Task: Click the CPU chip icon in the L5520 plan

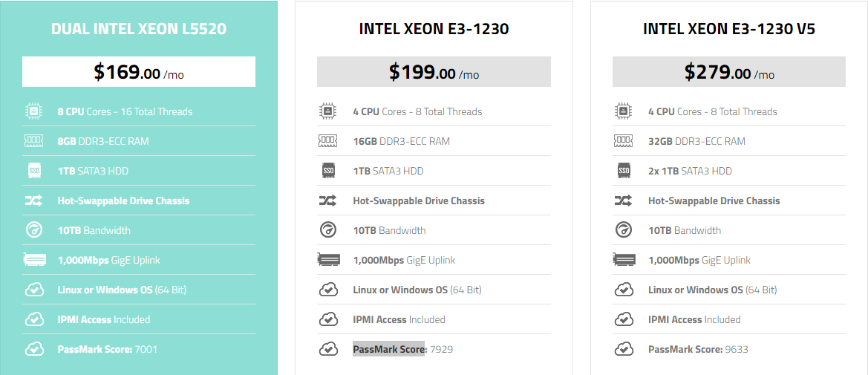Action: (33, 111)
